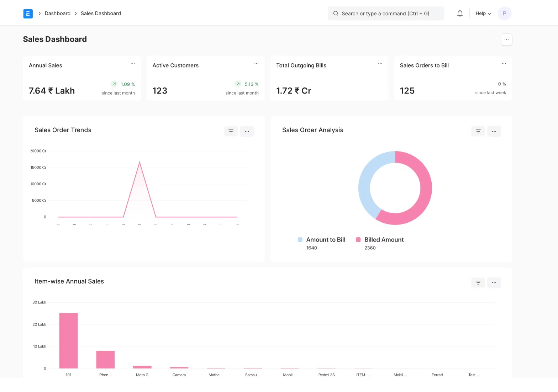Click the ERPNext home logo icon

tap(28, 14)
